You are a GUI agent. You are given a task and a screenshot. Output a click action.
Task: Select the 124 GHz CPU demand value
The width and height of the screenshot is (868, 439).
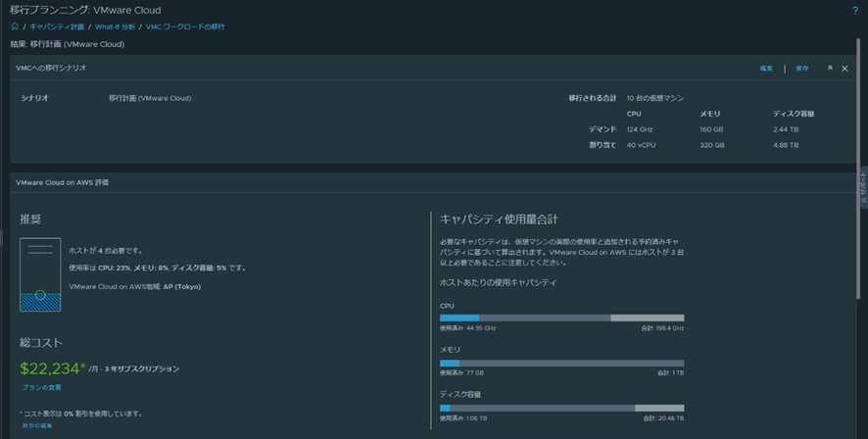[x=640, y=129]
